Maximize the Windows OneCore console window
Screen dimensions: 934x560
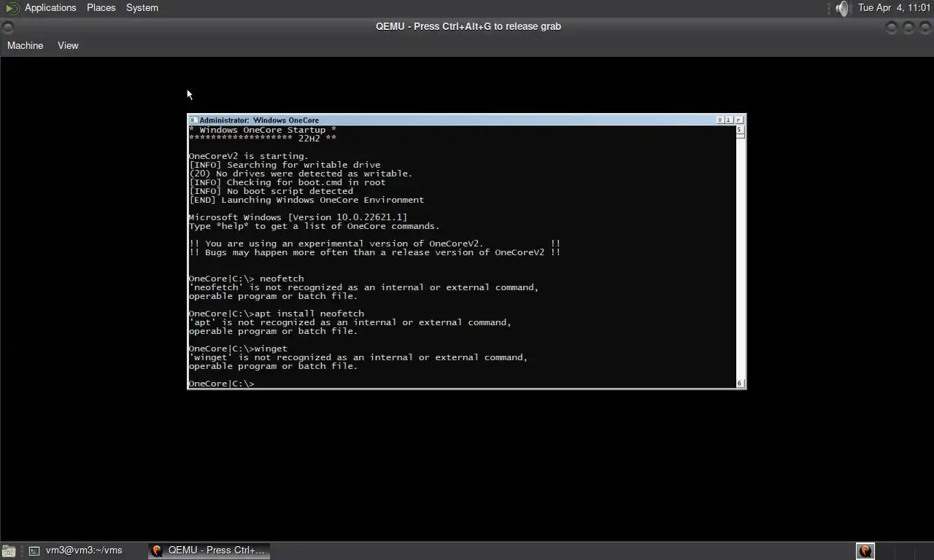coord(729,120)
